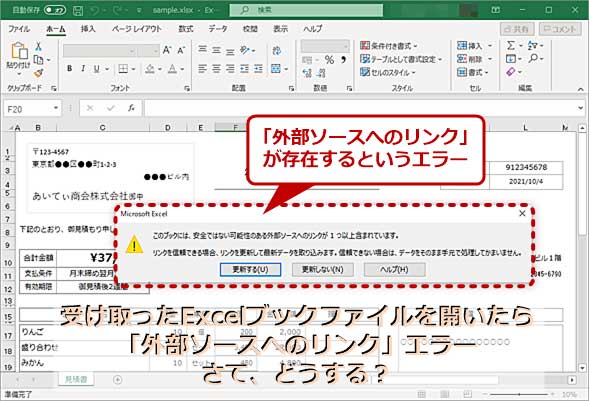Click the Font Color A icon
Image resolution: width=589 pixels, height=401 pixels.
tap(172, 69)
